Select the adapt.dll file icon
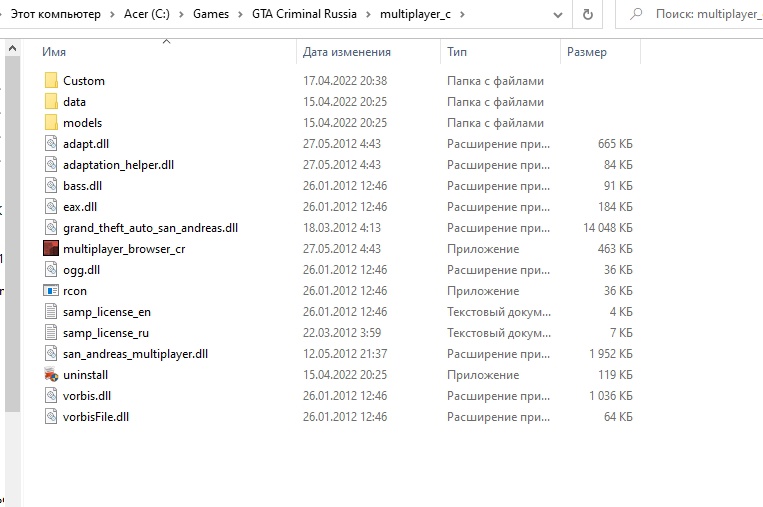 52,144
